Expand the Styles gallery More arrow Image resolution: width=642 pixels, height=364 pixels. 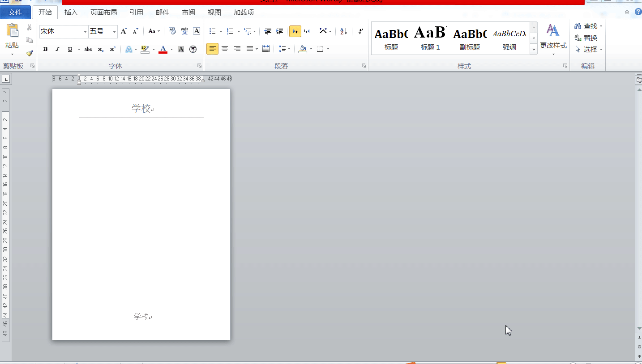[534, 50]
